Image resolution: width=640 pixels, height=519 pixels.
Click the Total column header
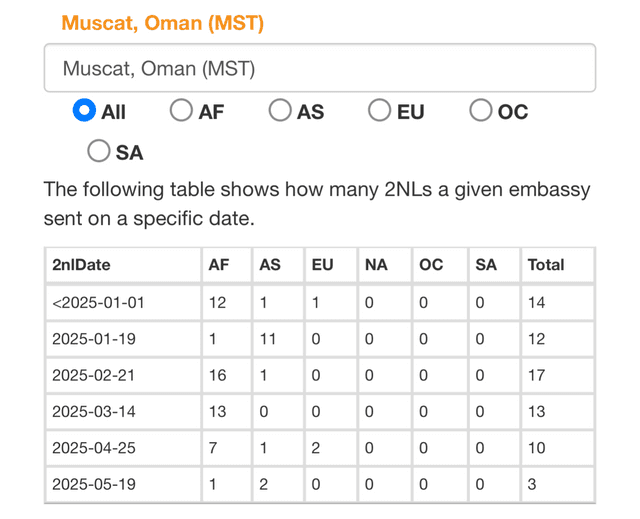(558, 265)
